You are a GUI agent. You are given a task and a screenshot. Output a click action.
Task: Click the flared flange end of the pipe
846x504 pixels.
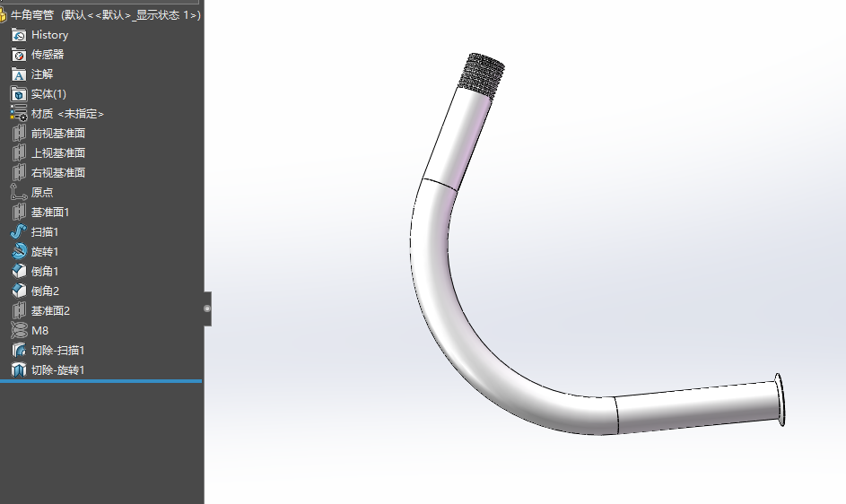(x=780, y=399)
